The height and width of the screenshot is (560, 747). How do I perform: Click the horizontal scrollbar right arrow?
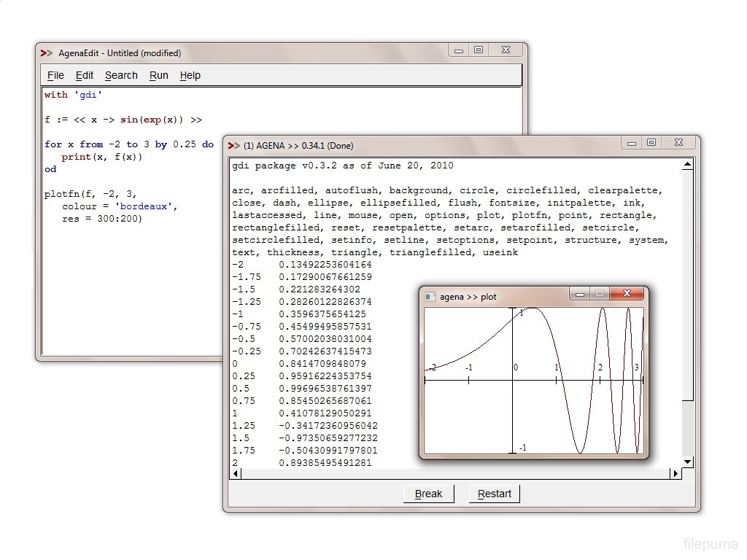tap(676, 474)
